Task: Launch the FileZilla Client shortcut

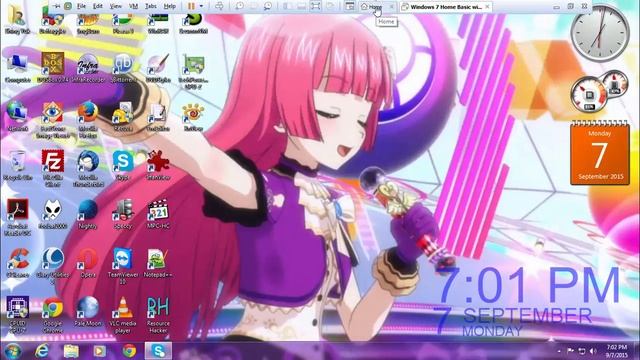Action: [53, 168]
